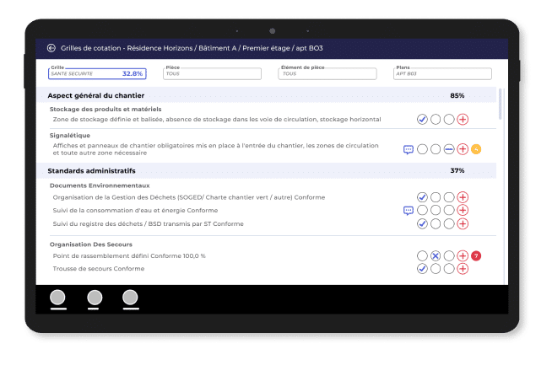This screenshot has height=392, width=552.
Task: Open orange count badge on Signalétique row
Action: point(476,149)
